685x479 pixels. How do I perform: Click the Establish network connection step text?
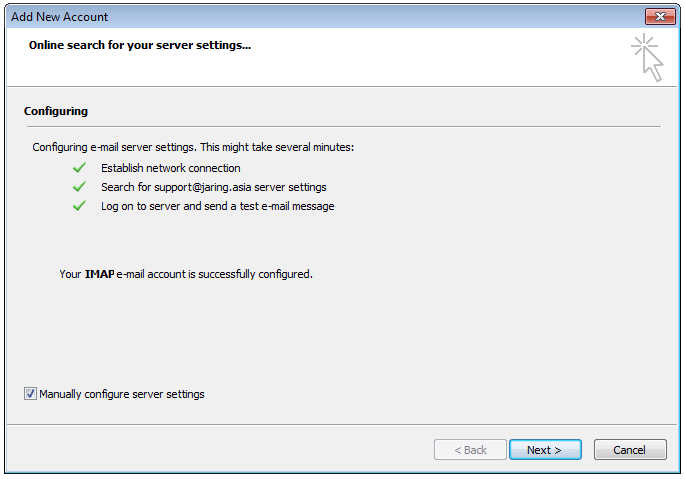pos(171,168)
